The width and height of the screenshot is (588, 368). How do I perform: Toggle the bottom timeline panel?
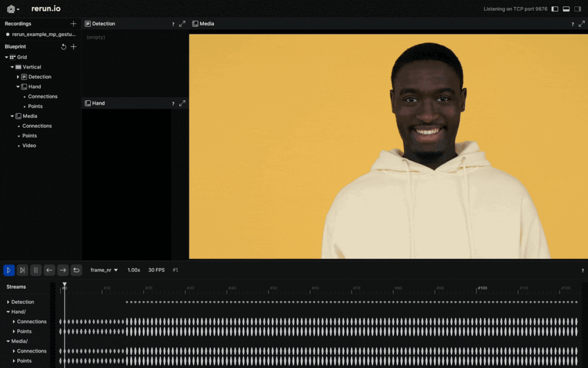click(x=566, y=9)
